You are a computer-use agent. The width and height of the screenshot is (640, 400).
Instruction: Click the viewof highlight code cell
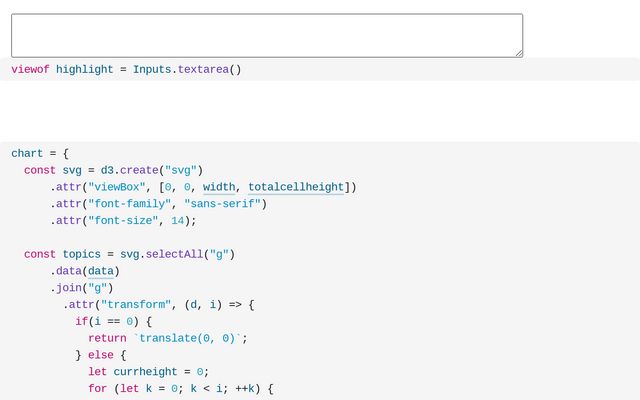pyautogui.click(x=126, y=70)
